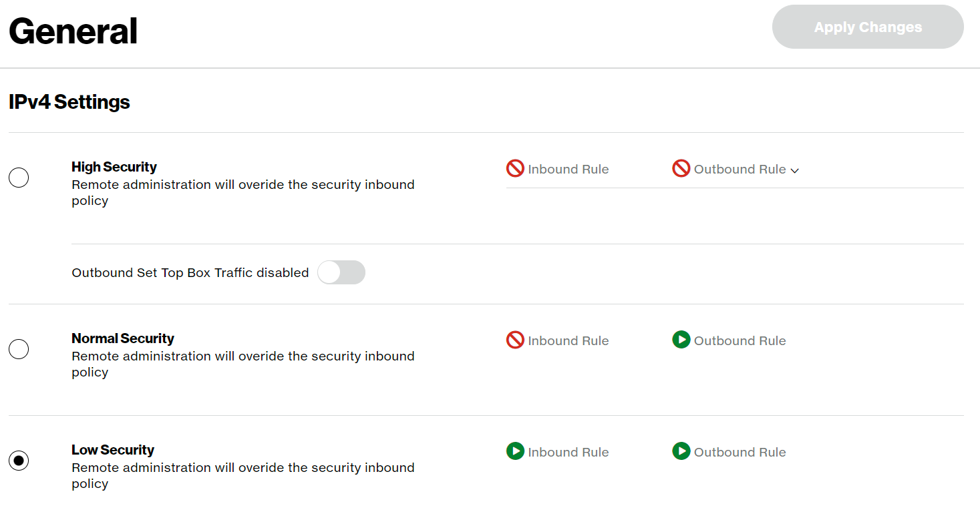Click the Normal Security outbound allowed icon
This screenshot has height=526, width=980.
(x=681, y=340)
